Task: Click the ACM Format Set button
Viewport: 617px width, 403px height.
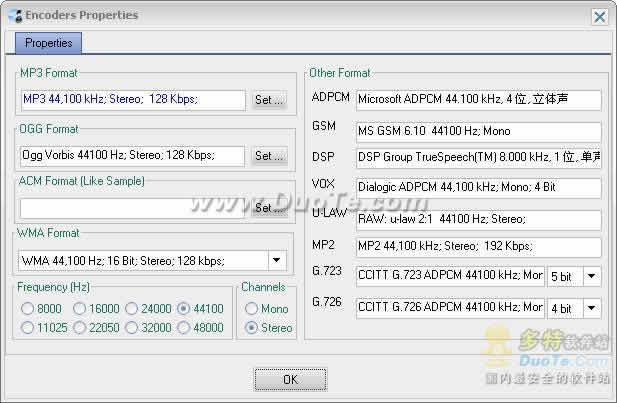Action: [x=268, y=208]
